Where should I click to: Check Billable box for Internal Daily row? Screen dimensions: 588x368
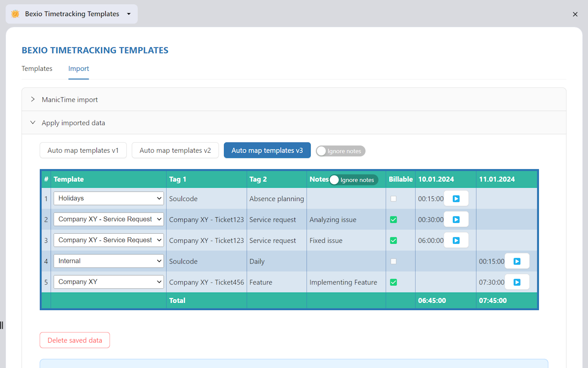pyautogui.click(x=393, y=261)
